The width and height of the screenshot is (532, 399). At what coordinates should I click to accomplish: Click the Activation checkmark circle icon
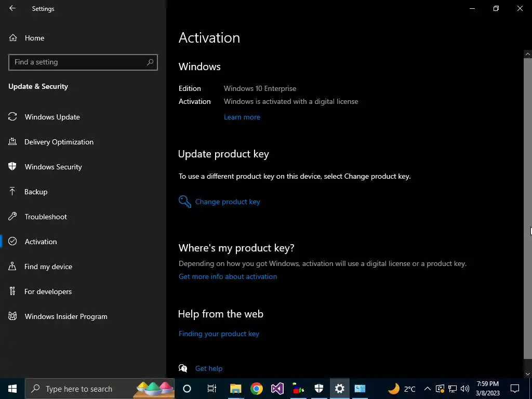point(12,241)
